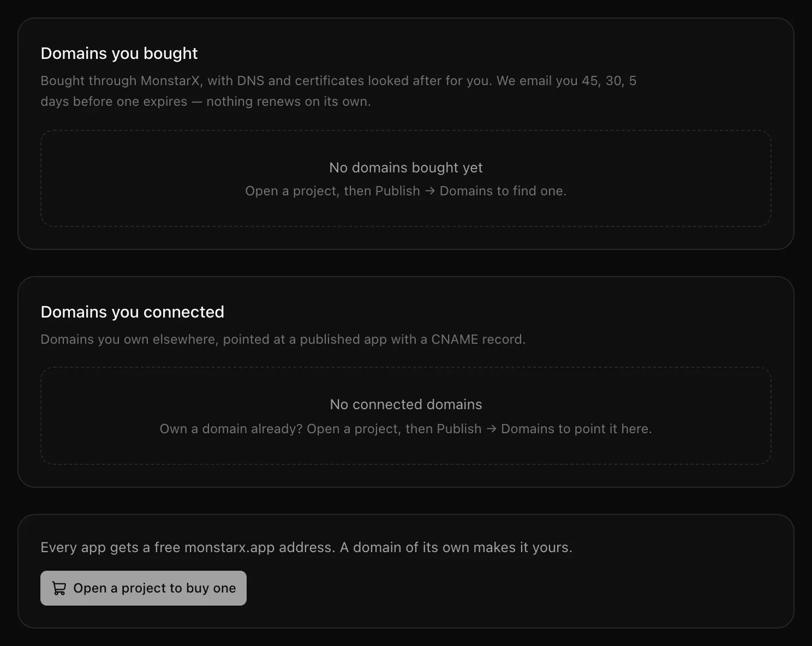The width and height of the screenshot is (812, 646).
Task: Click the CNAME record description text
Action: pos(283,339)
